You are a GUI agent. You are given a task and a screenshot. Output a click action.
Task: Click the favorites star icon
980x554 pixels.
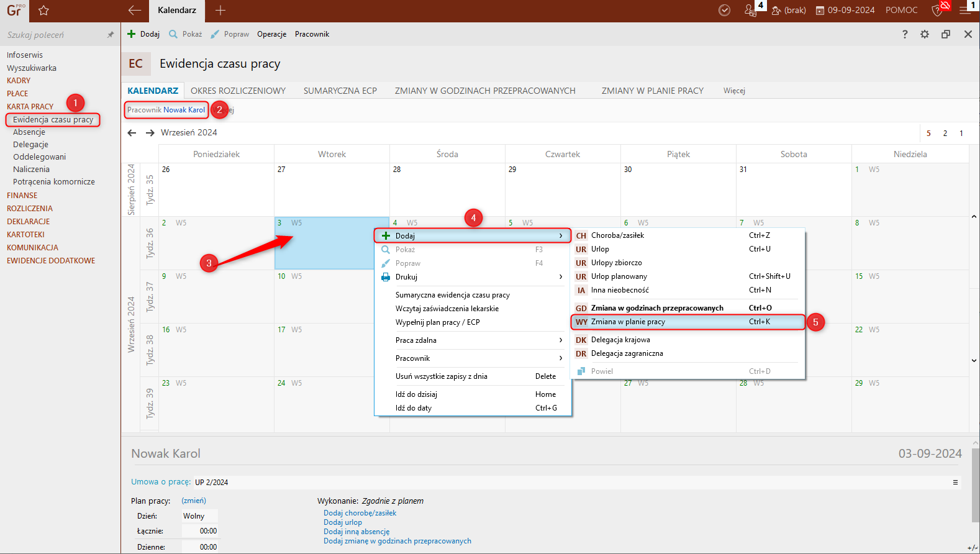(x=43, y=11)
